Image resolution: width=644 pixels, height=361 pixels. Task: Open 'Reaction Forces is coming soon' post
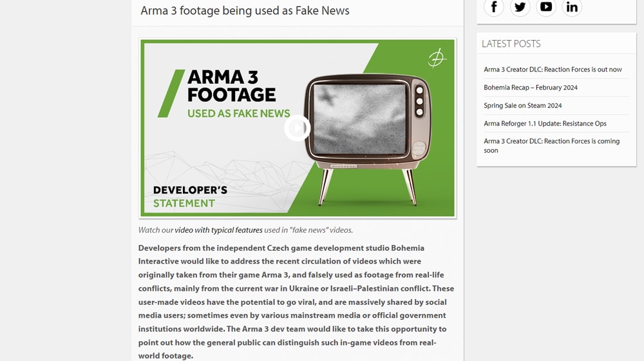click(552, 146)
